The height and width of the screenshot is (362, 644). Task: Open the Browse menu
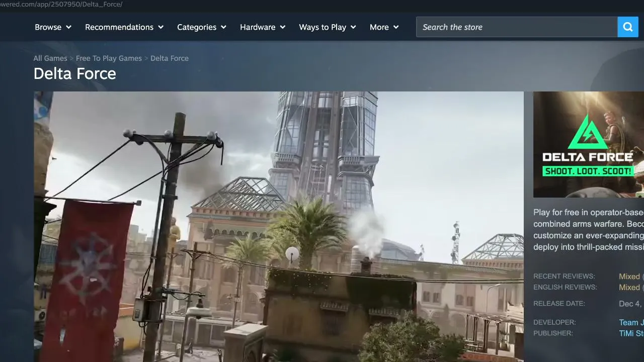tap(53, 27)
